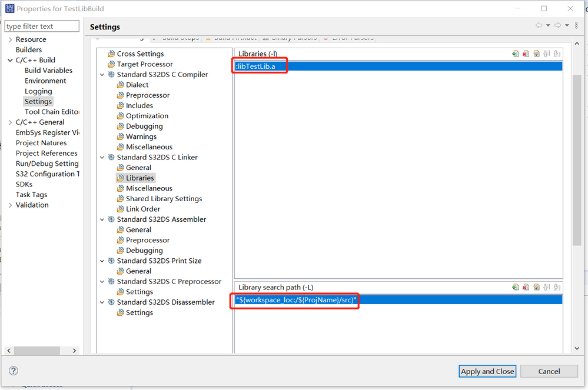Select Link Order under C Linker
The height and width of the screenshot is (390, 588).
tap(143, 209)
